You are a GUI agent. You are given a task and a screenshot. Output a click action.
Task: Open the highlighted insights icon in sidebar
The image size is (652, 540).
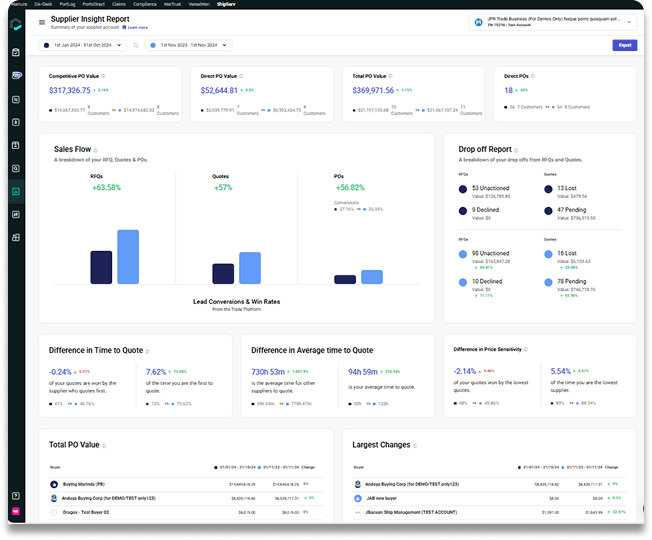16,192
